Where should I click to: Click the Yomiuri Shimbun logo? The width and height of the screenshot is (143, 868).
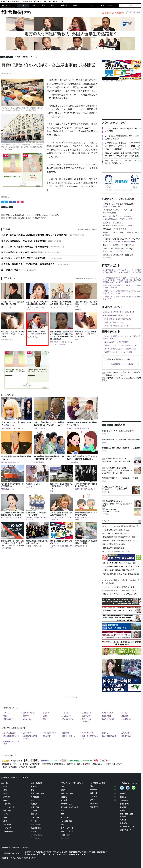[12, 13]
